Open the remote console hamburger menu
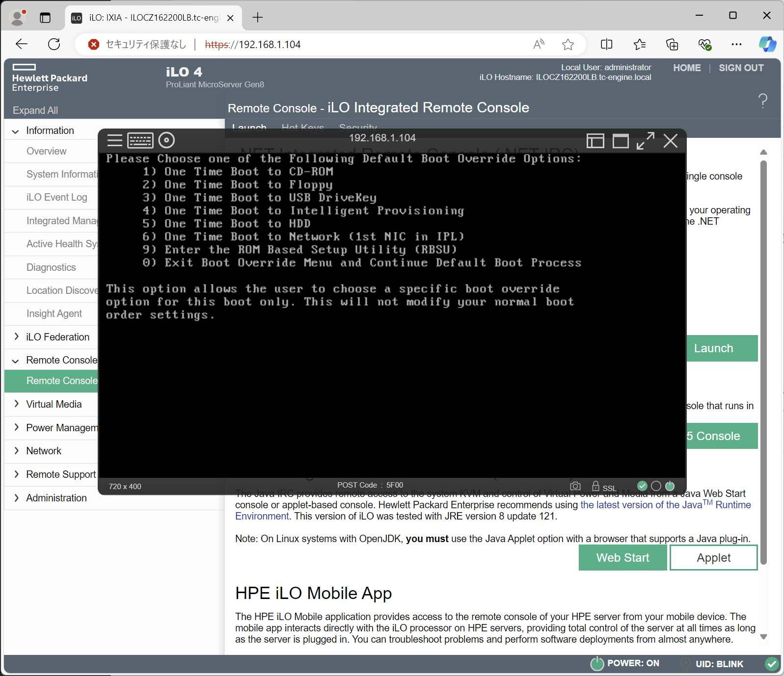The width and height of the screenshot is (784, 676). [115, 140]
